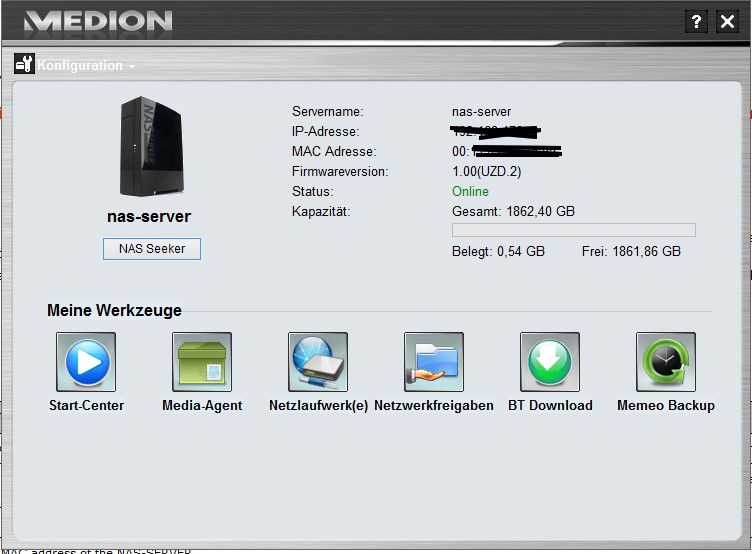Click the Frei: 1861,86 GB value
The image size is (752, 554).
(631, 252)
